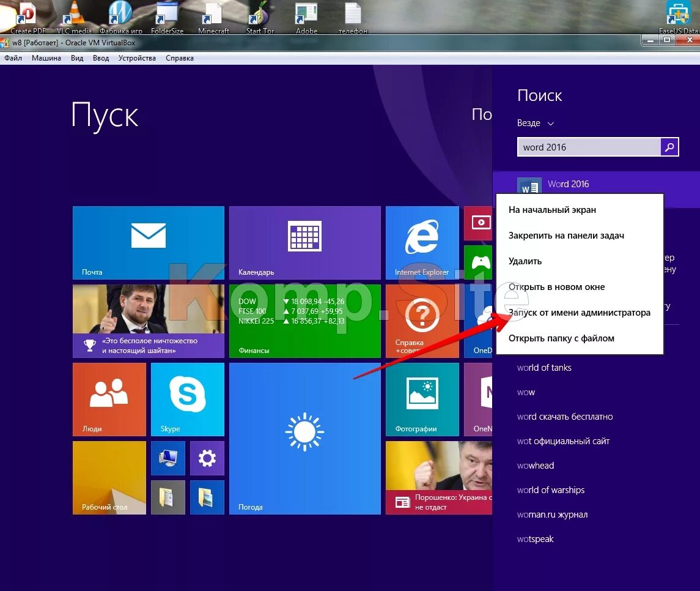
Task: Click the world of warships suggestion
Action: (x=550, y=490)
